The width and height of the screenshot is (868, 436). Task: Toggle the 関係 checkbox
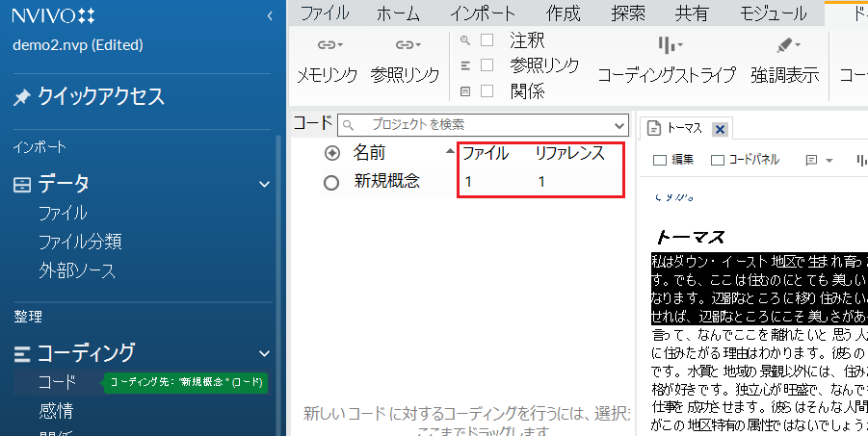[487, 90]
